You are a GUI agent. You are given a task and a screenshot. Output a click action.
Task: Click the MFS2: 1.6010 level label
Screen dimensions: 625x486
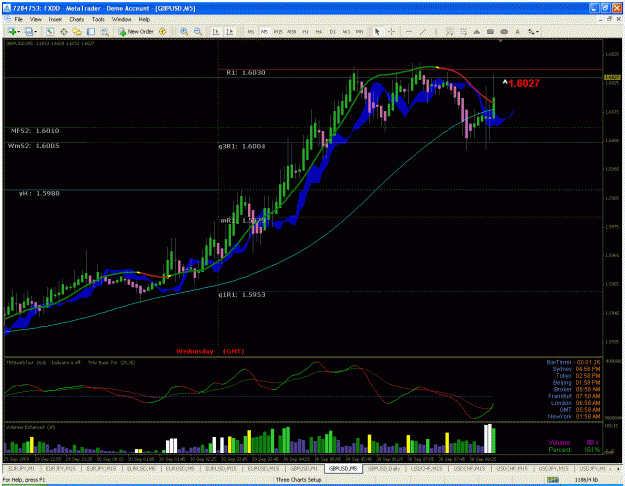tap(35, 131)
